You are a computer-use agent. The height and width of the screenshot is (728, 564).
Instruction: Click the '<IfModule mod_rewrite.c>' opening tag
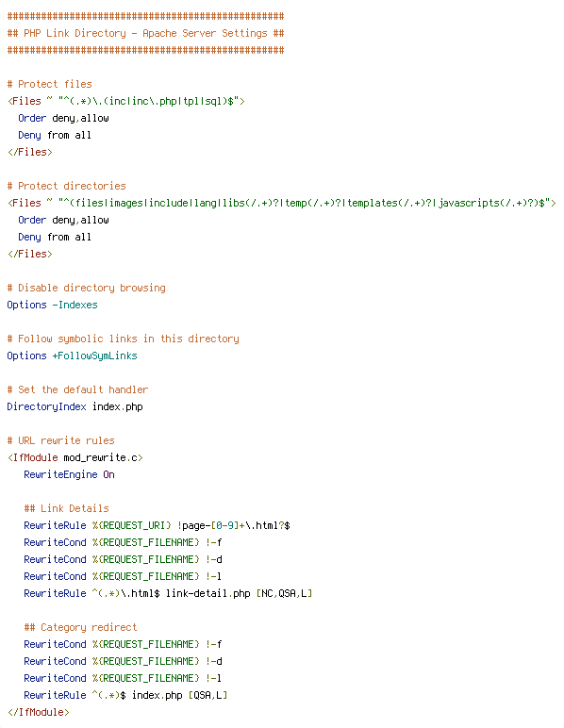click(75, 457)
